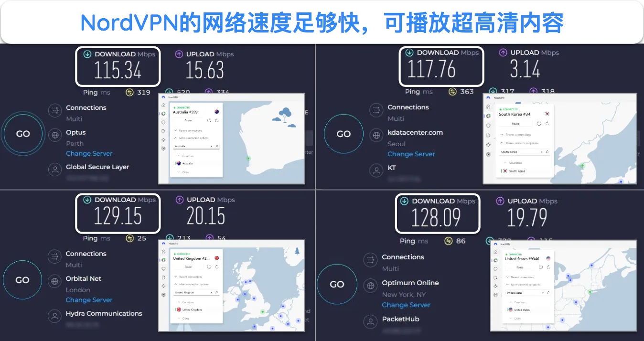644x341 pixels.
Task: Open Change Server under Orbital Net London
Action: 89,300
